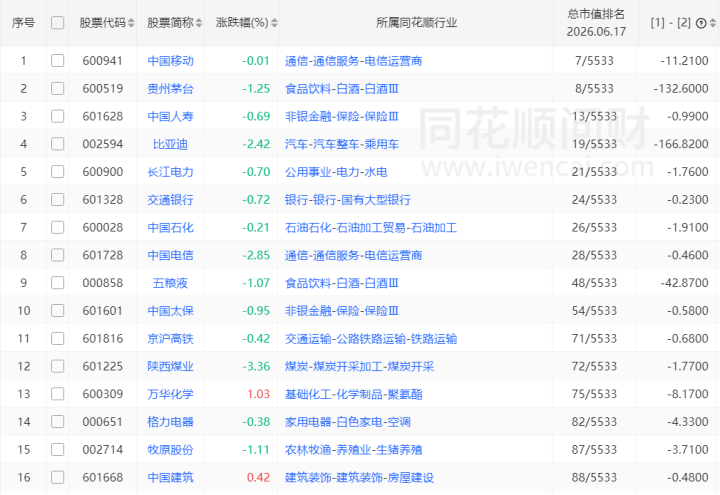Check the 中国建筑 row checkbox
This screenshot has height=495, width=720.
[x=57, y=478]
